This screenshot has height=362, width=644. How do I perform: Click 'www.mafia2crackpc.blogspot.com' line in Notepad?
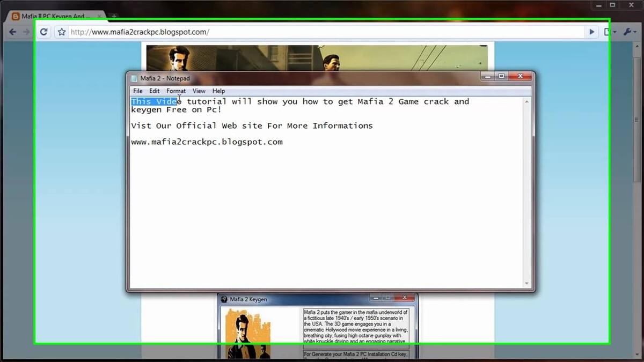tap(207, 142)
